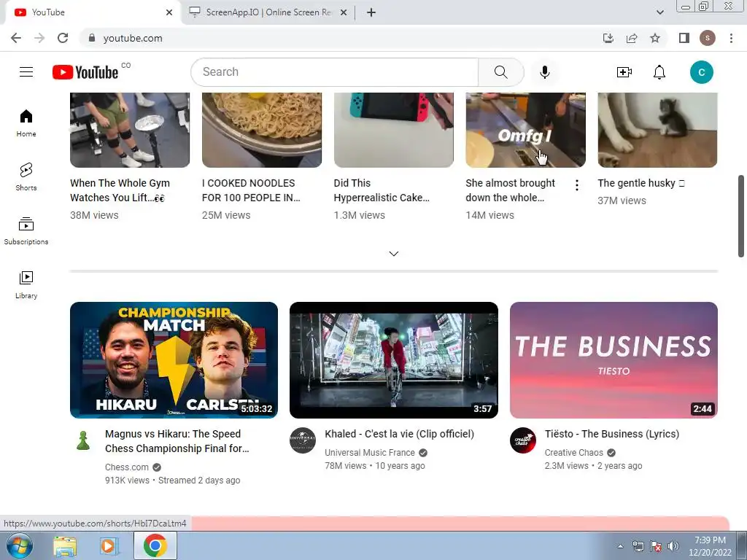Click the YouTube search input field
This screenshot has height=560, width=747.
pyautogui.click(x=335, y=72)
